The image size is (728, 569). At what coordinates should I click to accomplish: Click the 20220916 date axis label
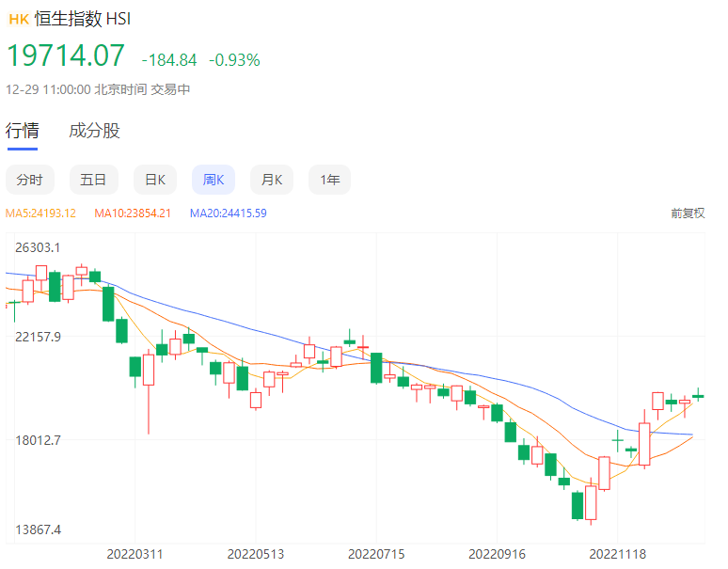[x=497, y=554]
